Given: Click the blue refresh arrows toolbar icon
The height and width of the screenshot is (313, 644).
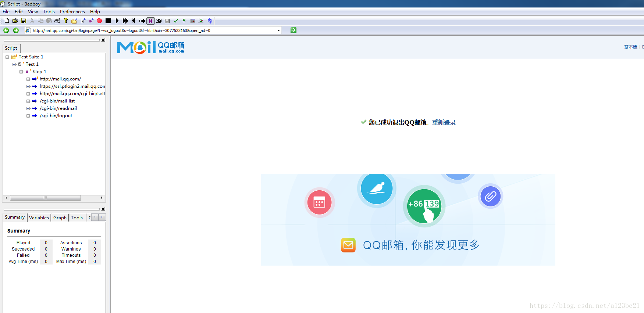Looking at the screenshot, I should (210, 21).
